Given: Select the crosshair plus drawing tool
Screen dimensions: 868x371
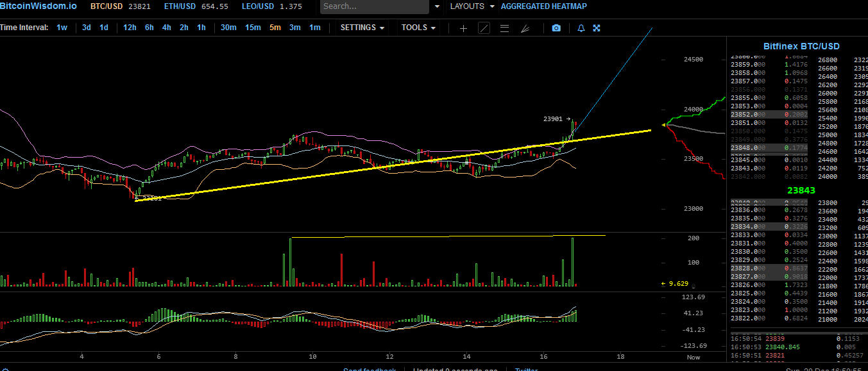Looking at the screenshot, I should 464,28.
